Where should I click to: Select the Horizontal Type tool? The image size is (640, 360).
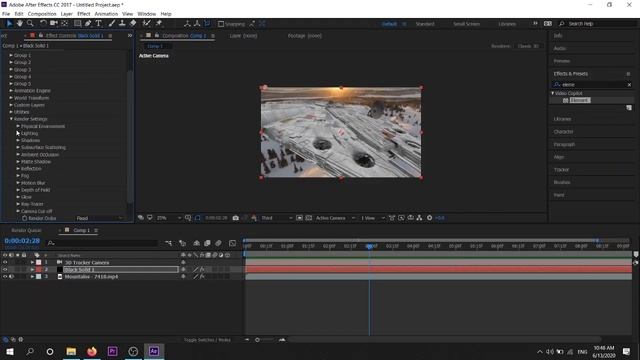(98, 24)
